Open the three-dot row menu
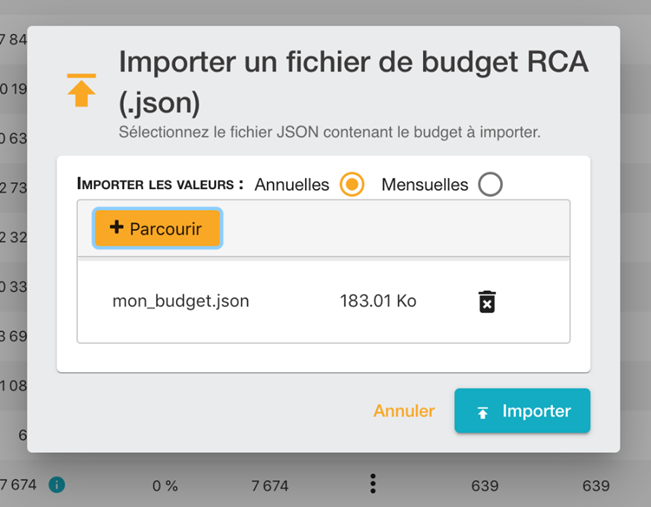 coord(373,484)
